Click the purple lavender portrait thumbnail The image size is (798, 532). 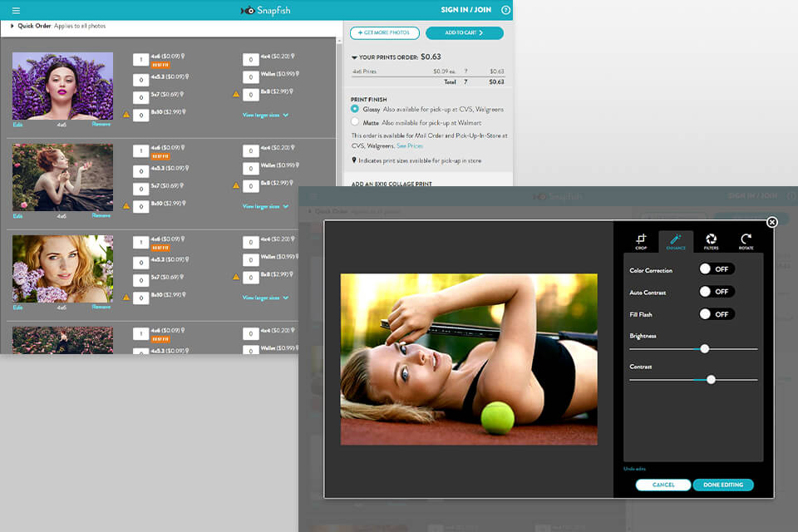tap(62, 86)
